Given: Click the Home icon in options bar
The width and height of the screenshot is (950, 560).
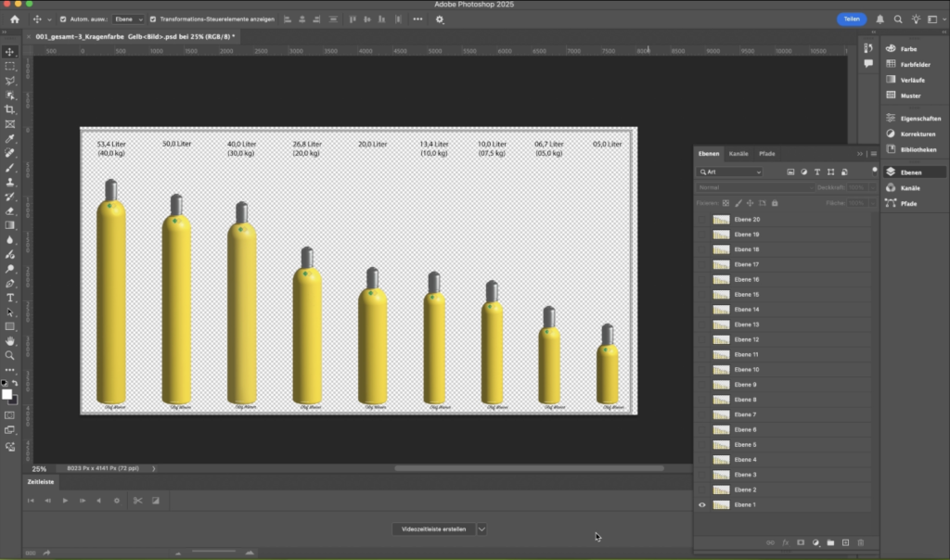Looking at the screenshot, I should tap(14, 19).
